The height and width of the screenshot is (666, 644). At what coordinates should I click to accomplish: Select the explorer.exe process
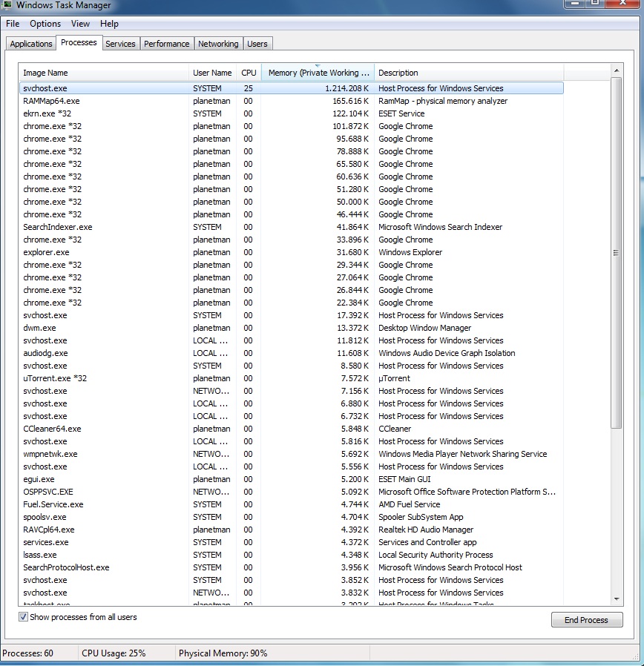[x=46, y=252]
